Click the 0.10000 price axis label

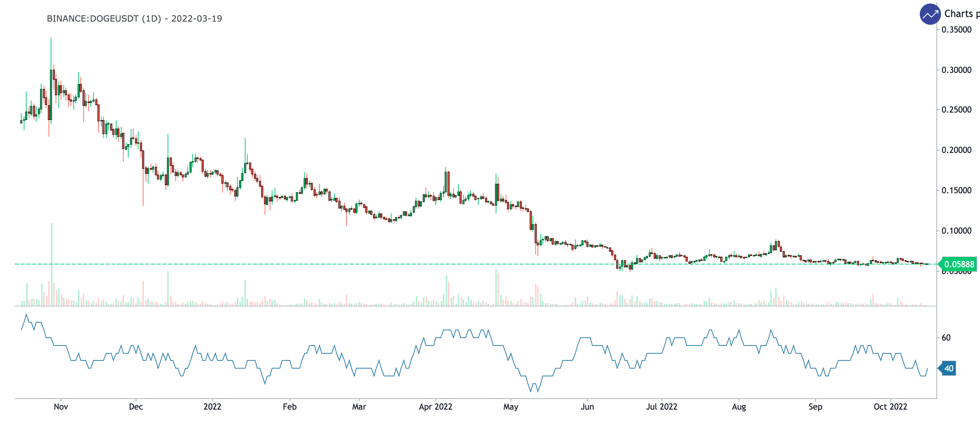956,231
